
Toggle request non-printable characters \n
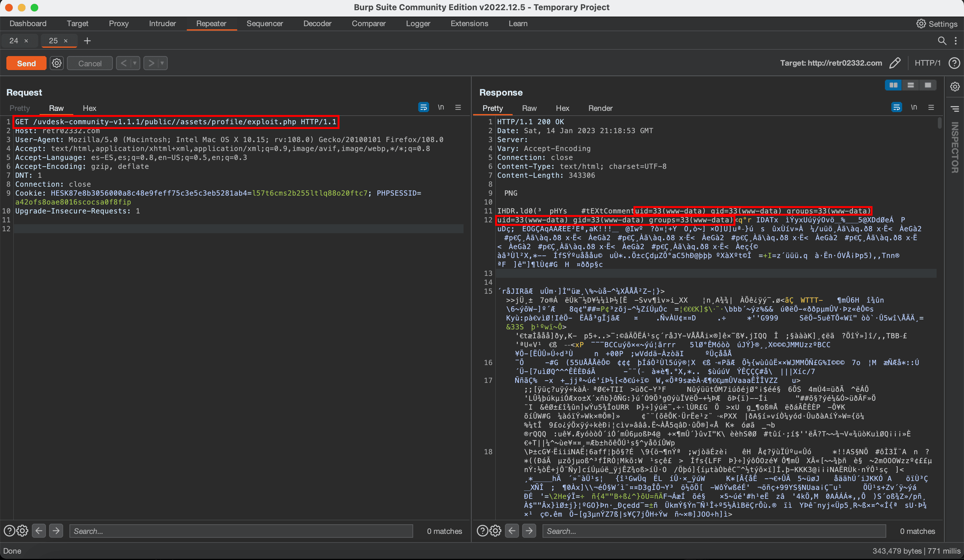click(x=441, y=107)
